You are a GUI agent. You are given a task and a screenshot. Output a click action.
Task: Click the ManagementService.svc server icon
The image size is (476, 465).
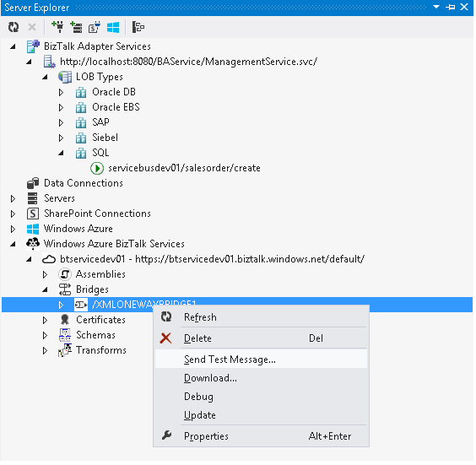point(50,62)
